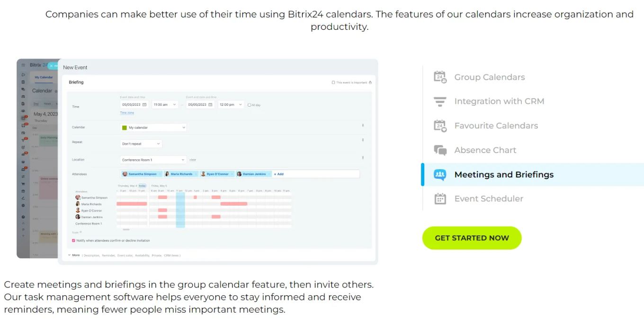This screenshot has width=644, height=335.
Task: Switch to the My Calendar tab
Action: tap(44, 77)
